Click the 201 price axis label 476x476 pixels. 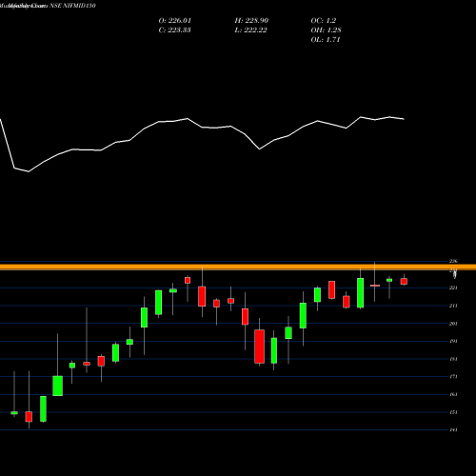pyautogui.click(x=453, y=324)
